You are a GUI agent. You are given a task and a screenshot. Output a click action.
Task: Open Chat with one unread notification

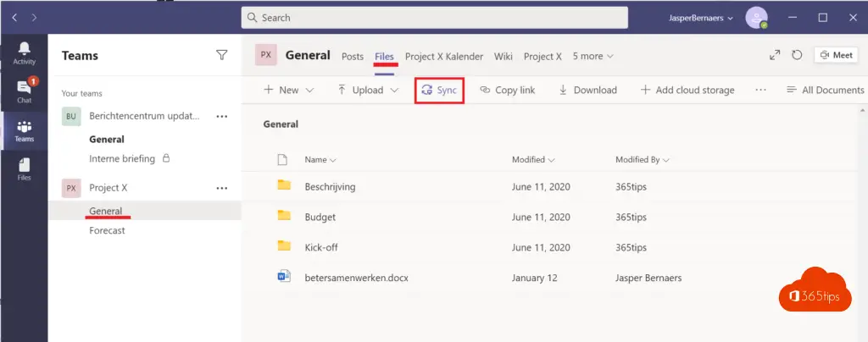25,91
